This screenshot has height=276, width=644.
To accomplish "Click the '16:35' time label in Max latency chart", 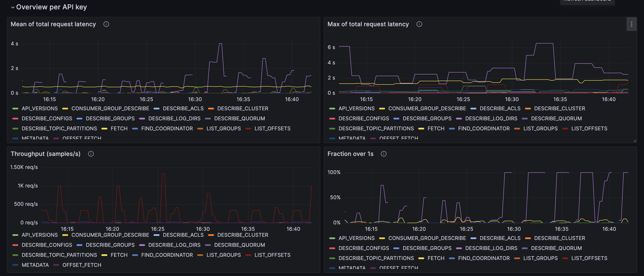I will 560,99.
